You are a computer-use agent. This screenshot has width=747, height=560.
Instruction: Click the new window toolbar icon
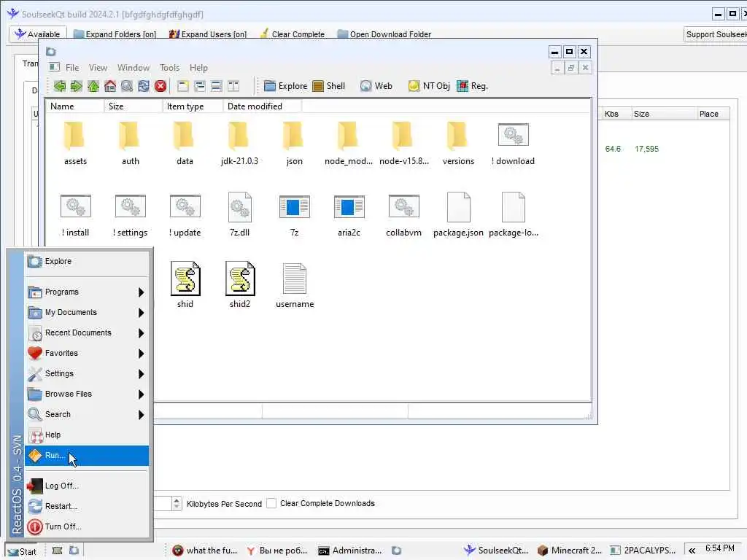183,86
